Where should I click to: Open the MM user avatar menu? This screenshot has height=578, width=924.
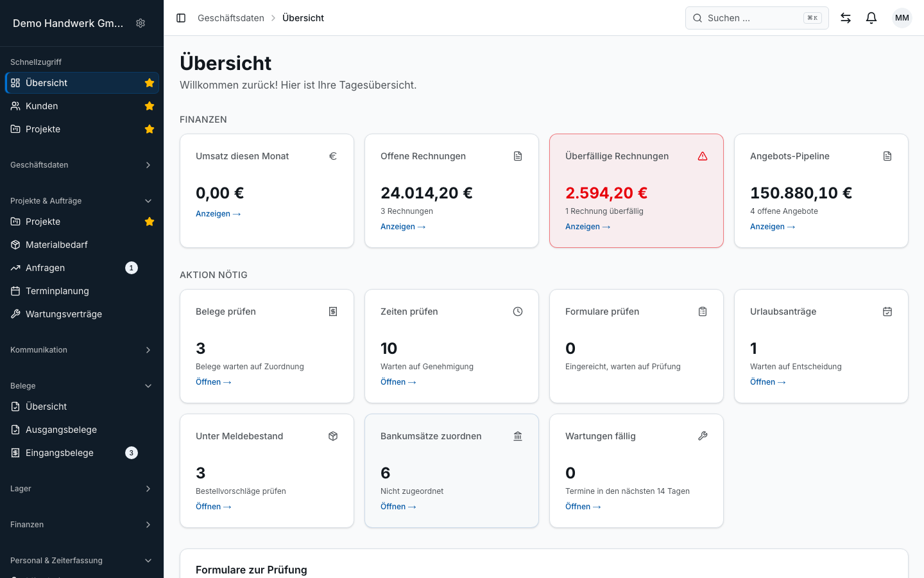tap(902, 18)
